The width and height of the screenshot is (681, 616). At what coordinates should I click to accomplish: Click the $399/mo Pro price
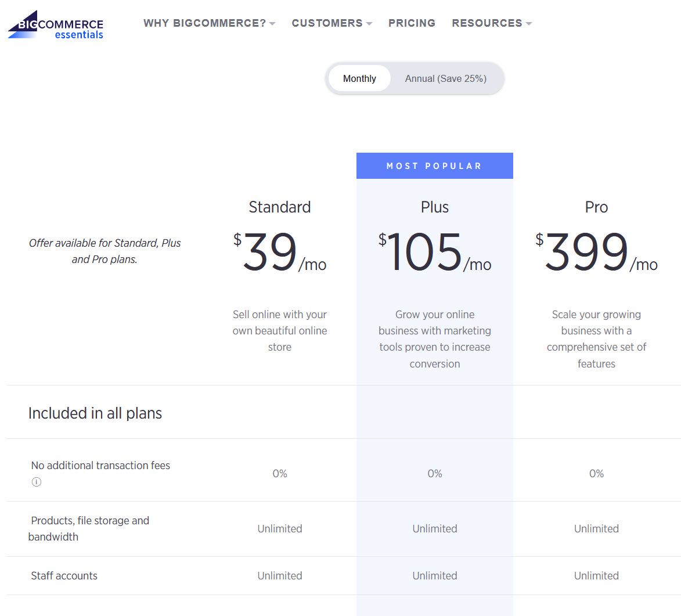click(596, 251)
